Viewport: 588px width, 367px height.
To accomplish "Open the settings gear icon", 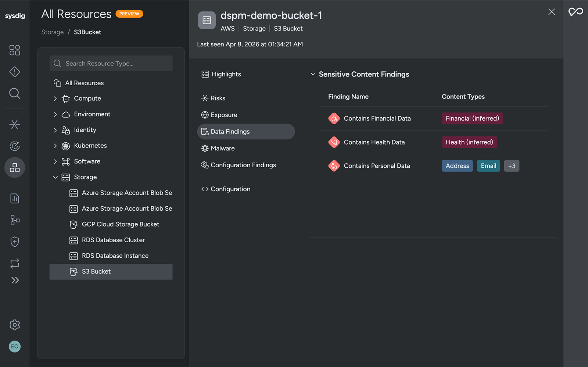I will [15, 325].
